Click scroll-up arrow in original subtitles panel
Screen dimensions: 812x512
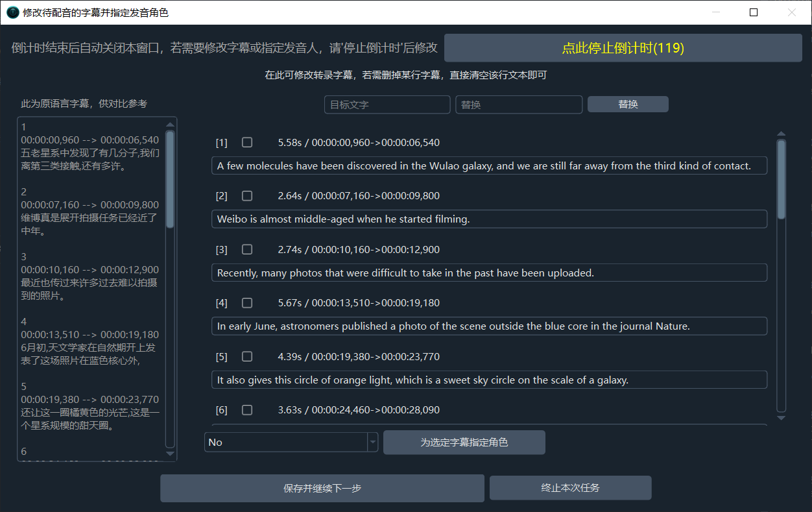click(170, 125)
